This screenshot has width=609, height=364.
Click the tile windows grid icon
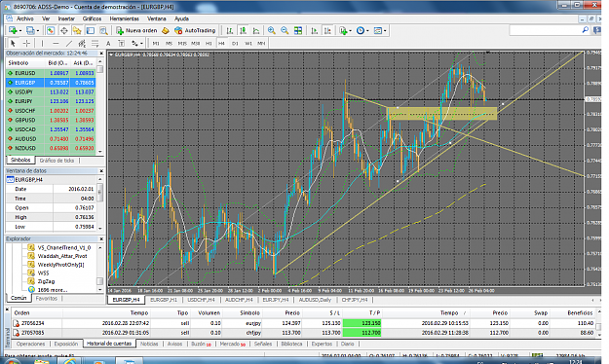click(x=298, y=30)
